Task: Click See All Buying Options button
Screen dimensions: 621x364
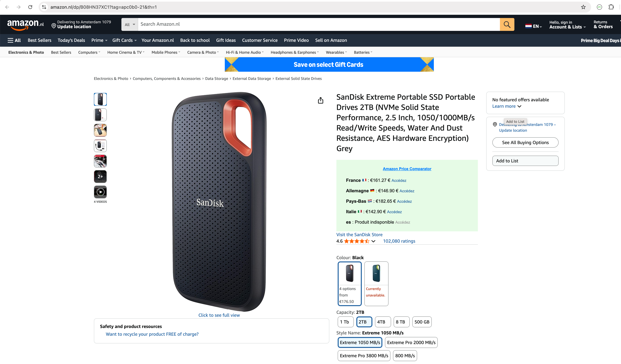Action: [525, 142]
